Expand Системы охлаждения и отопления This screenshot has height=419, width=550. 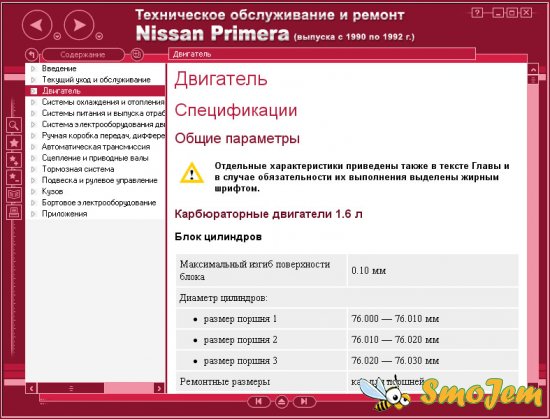[33, 102]
